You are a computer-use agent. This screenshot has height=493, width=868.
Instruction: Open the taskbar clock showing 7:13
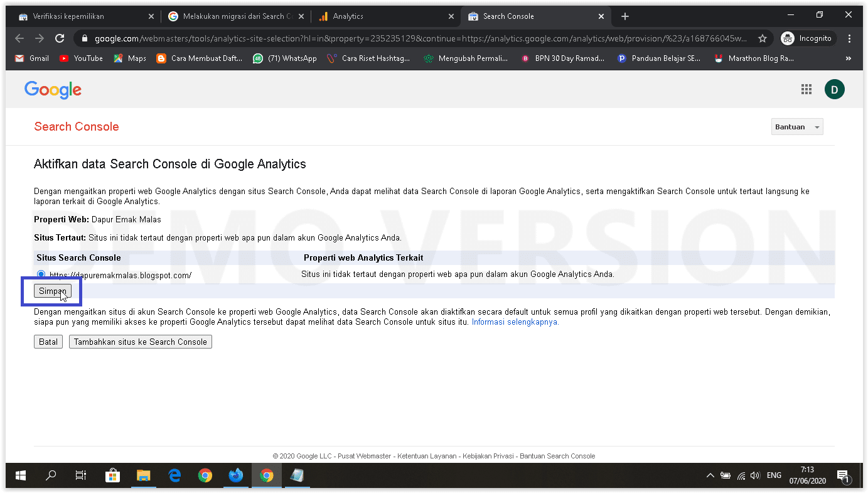pos(808,475)
